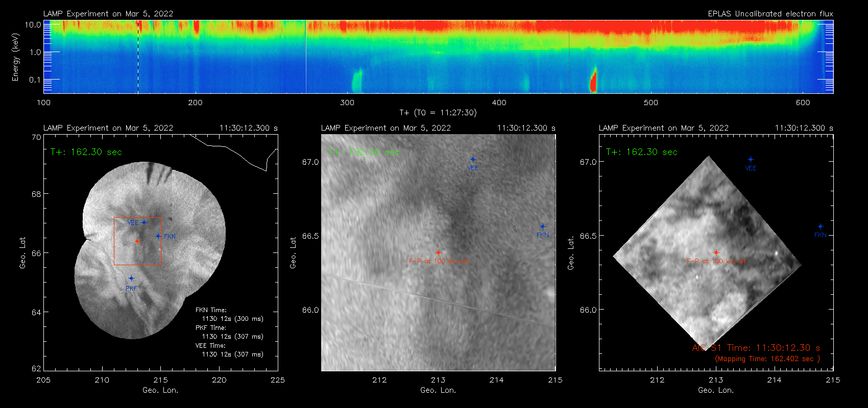
Task: Click the spectrogram's 'LAMP Experiment on Mar 5, 2022' title
Action: (108, 14)
